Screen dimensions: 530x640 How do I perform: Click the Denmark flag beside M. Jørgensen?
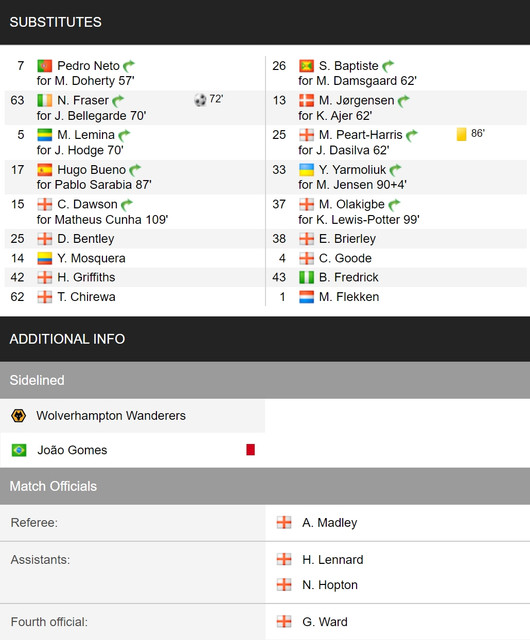(x=306, y=100)
